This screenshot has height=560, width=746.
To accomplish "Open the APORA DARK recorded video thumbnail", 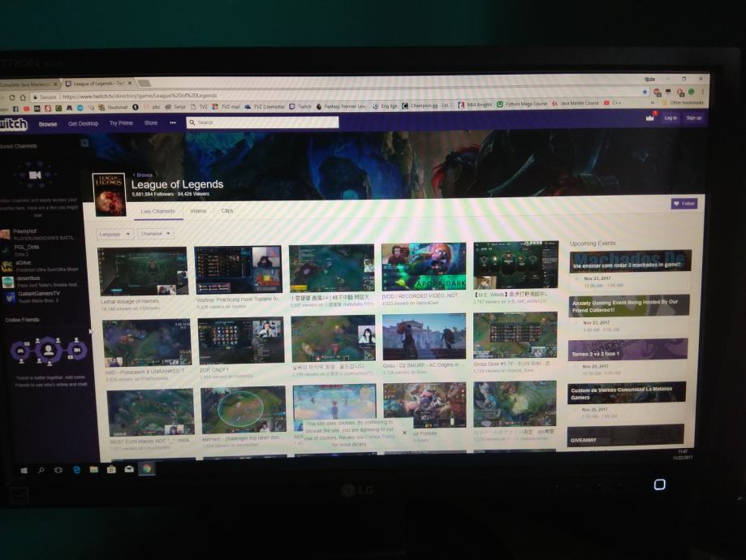I will click(x=424, y=266).
